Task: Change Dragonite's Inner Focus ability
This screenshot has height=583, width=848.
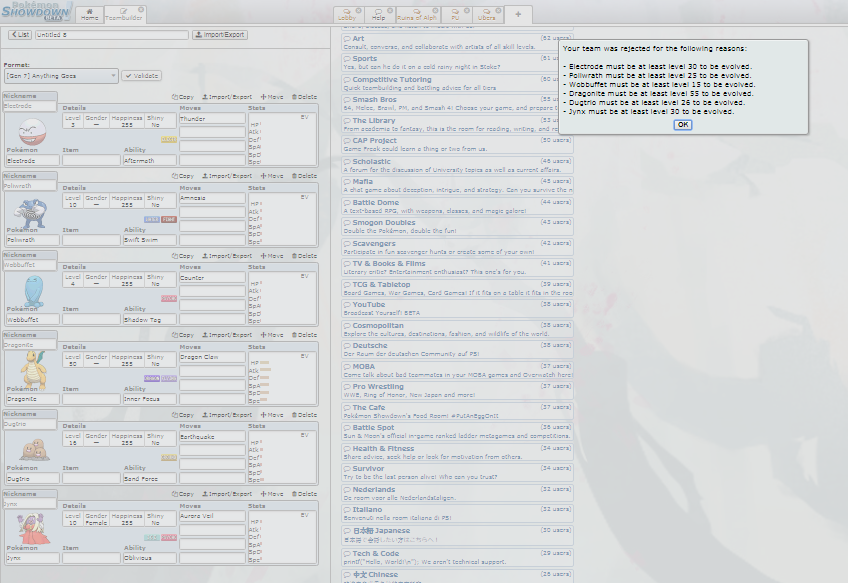Action: click(x=149, y=399)
